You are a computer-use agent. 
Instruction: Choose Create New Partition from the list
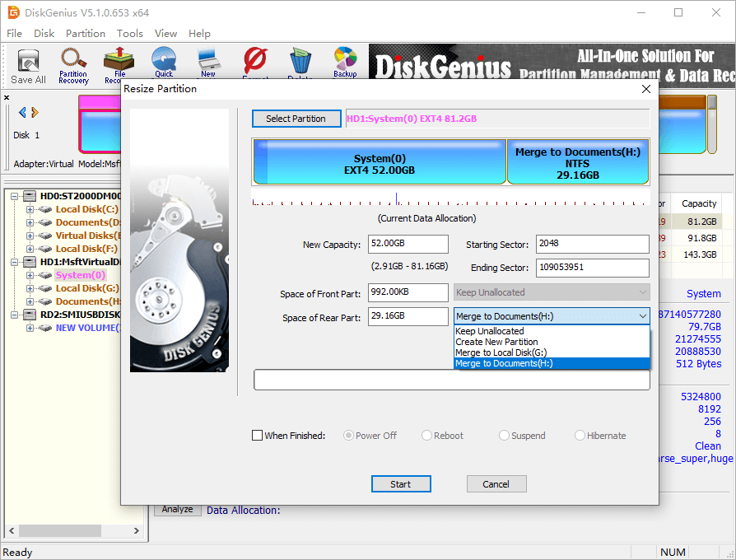[x=496, y=342]
